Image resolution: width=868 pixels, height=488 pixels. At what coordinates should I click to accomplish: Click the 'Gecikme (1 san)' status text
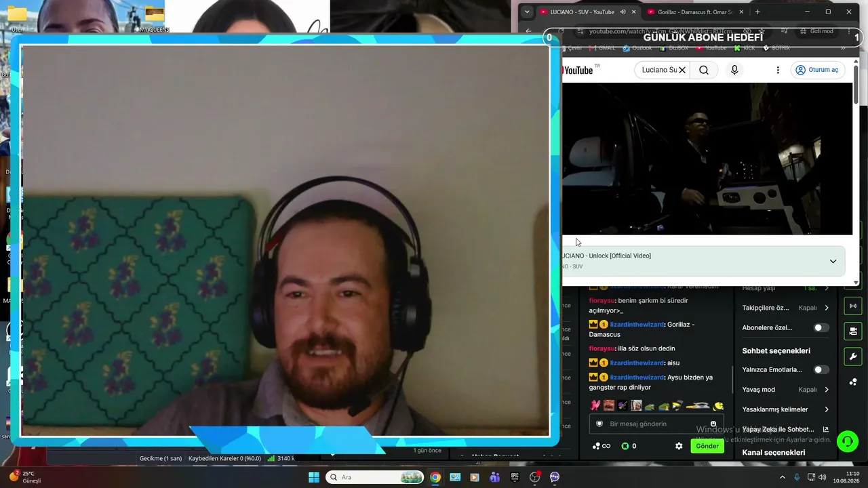click(x=161, y=459)
